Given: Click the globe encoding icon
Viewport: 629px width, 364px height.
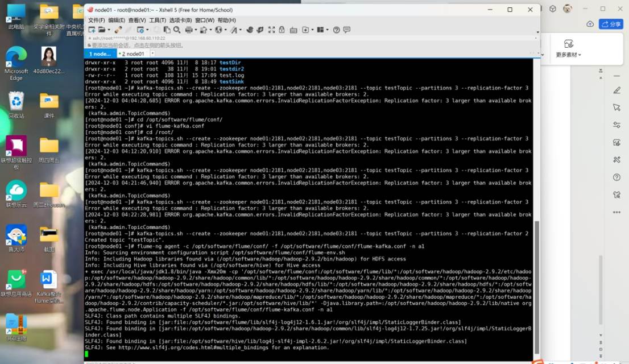Looking at the screenshot, I should pyautogui.click(x=218, y=30).
